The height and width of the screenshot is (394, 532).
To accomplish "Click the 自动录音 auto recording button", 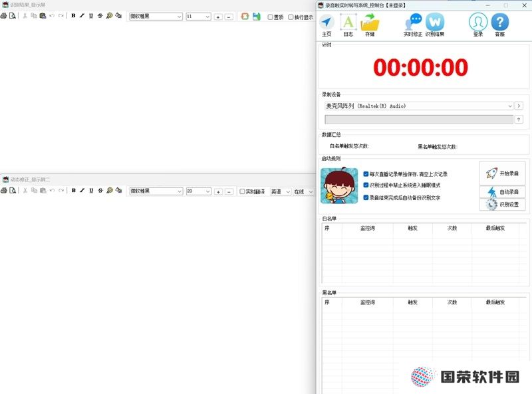I will click(502, 191).
